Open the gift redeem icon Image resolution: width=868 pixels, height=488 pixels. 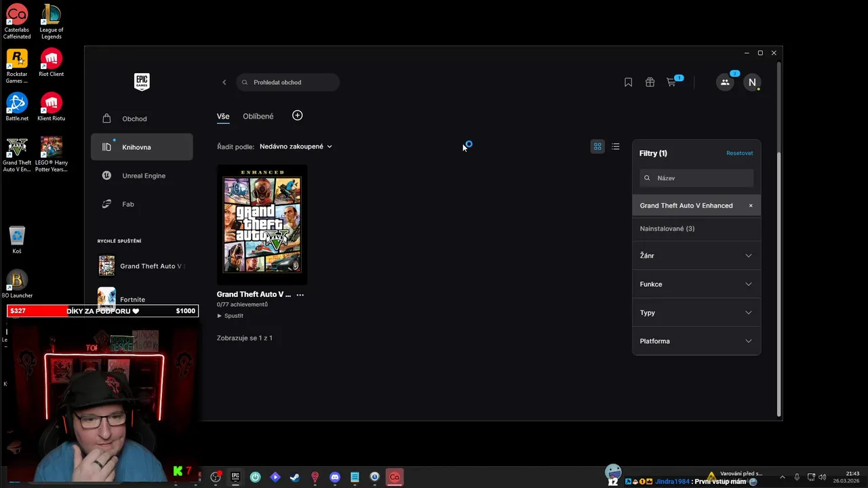650,82
